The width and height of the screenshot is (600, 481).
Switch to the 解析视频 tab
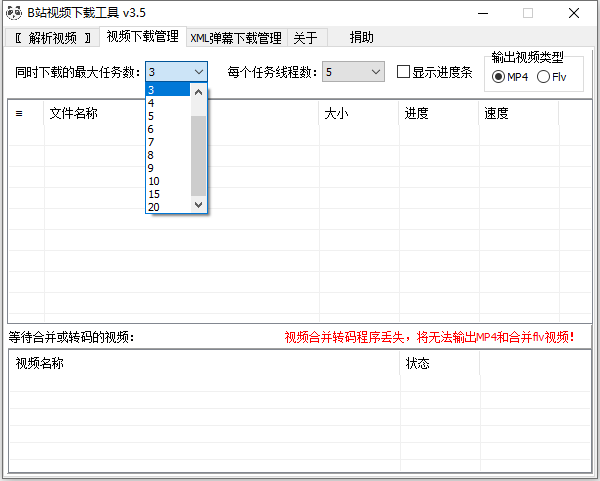tap(52, 38)
